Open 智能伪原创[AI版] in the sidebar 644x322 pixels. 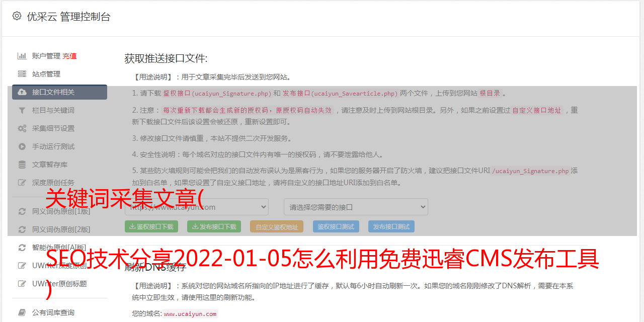click(59, 248)
